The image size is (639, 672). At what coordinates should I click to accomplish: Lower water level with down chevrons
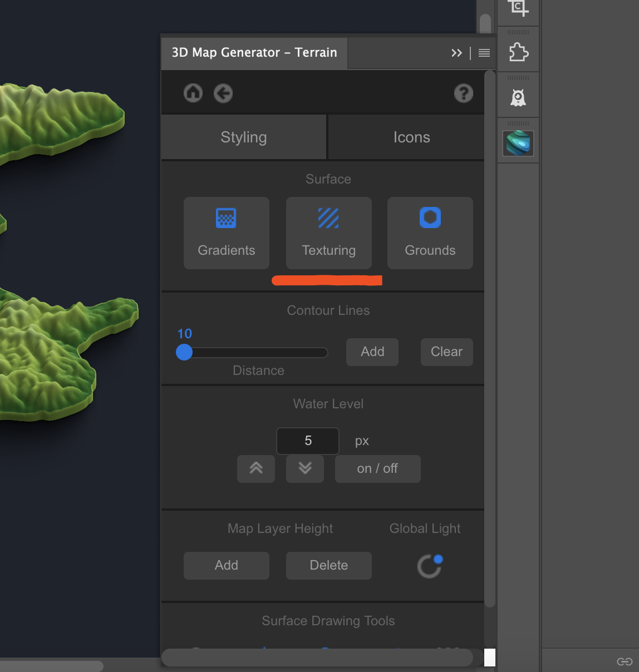305,468
